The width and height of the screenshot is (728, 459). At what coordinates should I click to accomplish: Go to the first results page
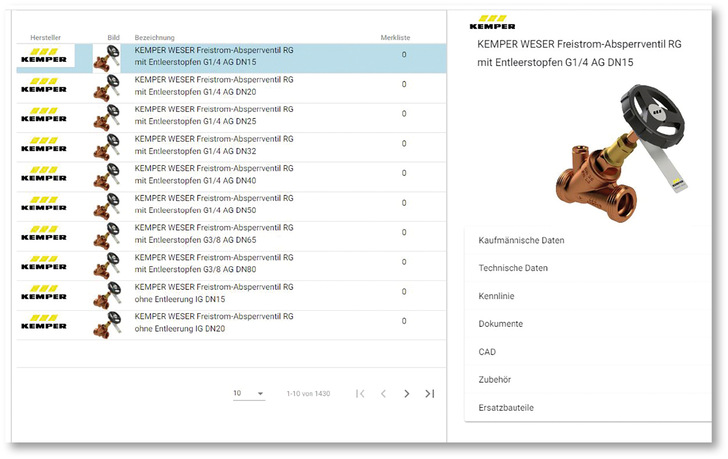[x=361, y=394]
